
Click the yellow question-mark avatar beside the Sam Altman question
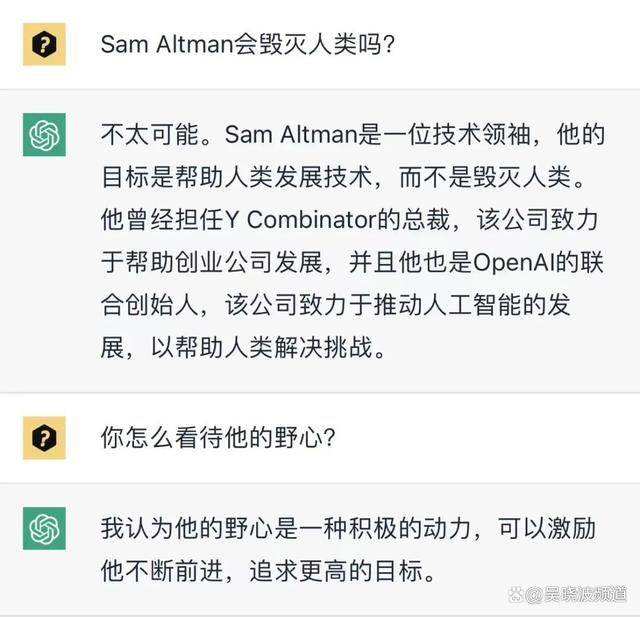[x=44, y=44]
